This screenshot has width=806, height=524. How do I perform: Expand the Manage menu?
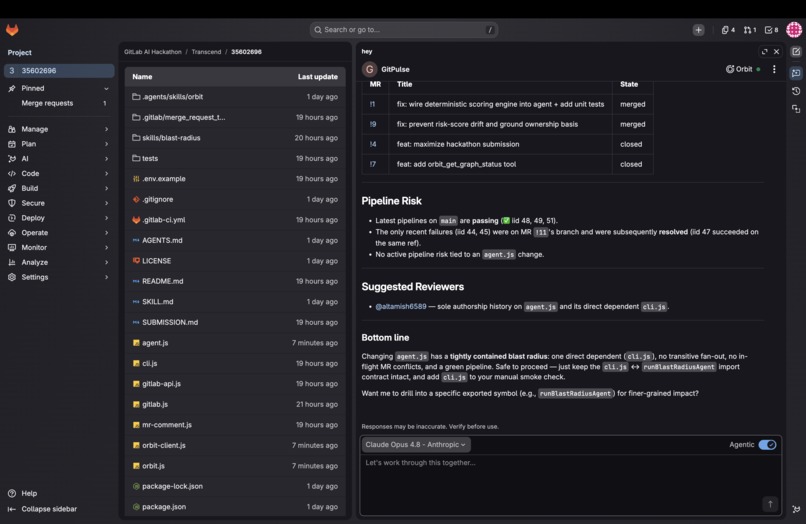coord(58,129)
